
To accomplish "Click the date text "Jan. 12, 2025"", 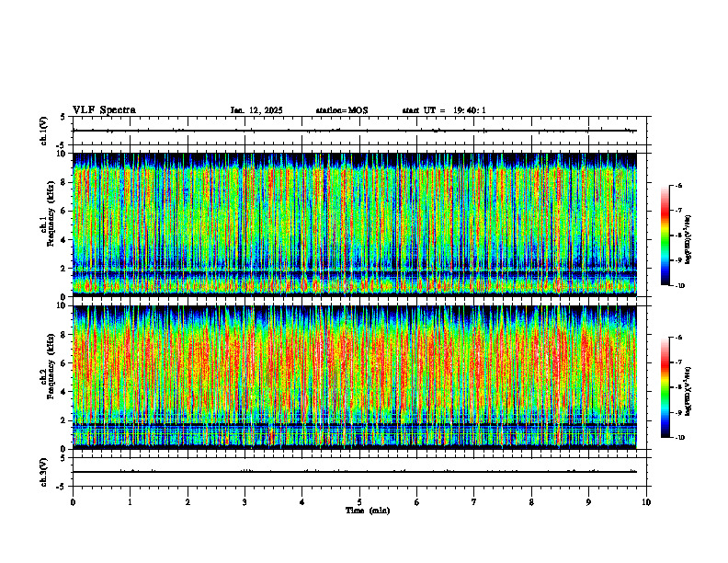I will click(256, 110).
